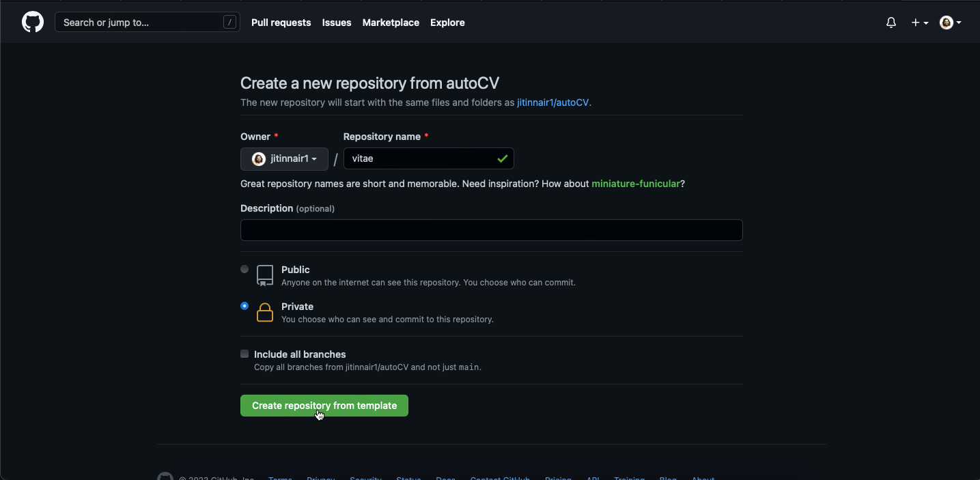The image size is (980, 480).
Task: Focus the Search or jump to field
Action: 148,23
